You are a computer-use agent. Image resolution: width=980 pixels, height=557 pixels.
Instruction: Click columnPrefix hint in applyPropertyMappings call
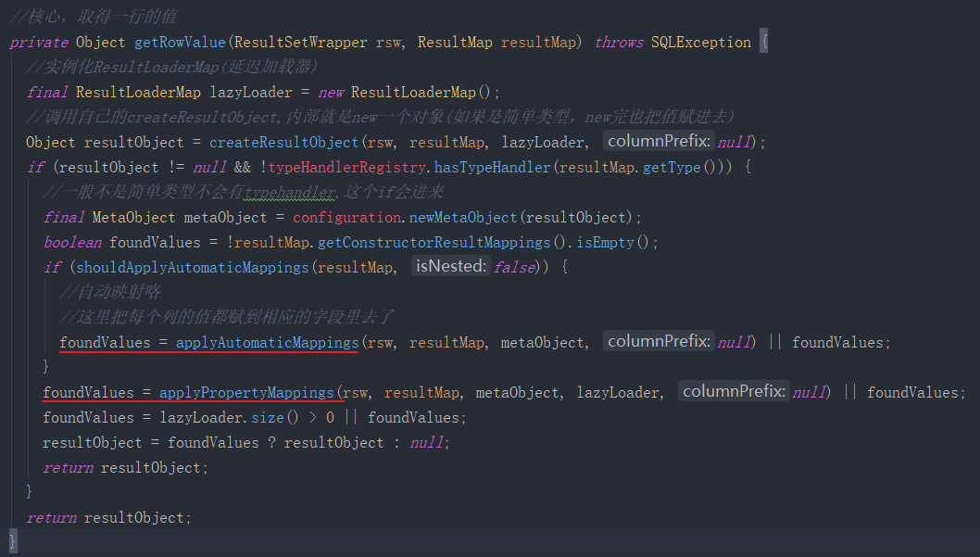(x=734, y=391)
